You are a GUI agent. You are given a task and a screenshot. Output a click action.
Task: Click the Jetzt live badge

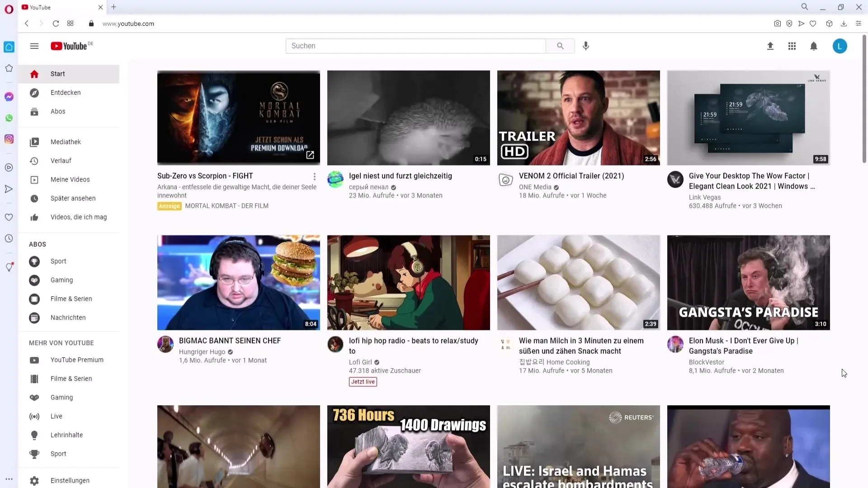click(x=363, y=382)
